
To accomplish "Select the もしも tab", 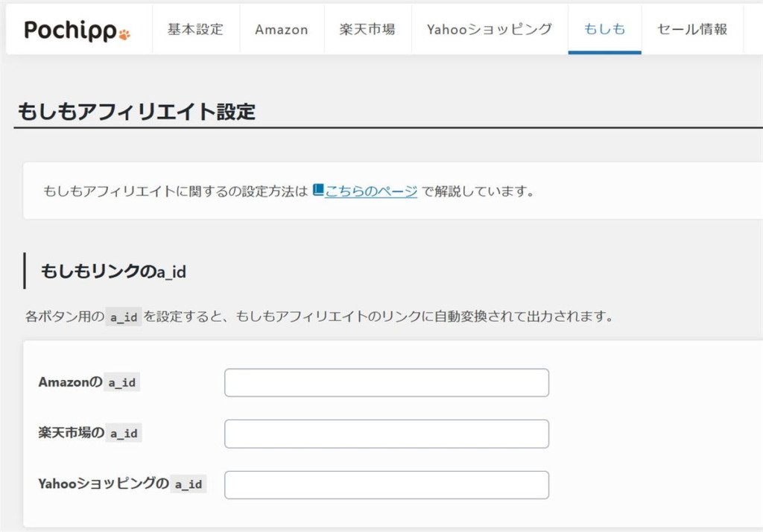I will click(x=604, y=29).
